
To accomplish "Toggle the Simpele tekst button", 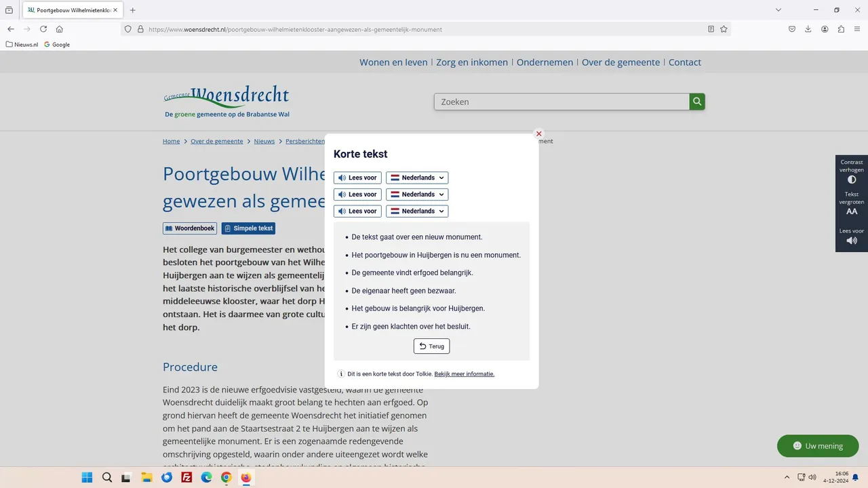I will click(248, 228).
